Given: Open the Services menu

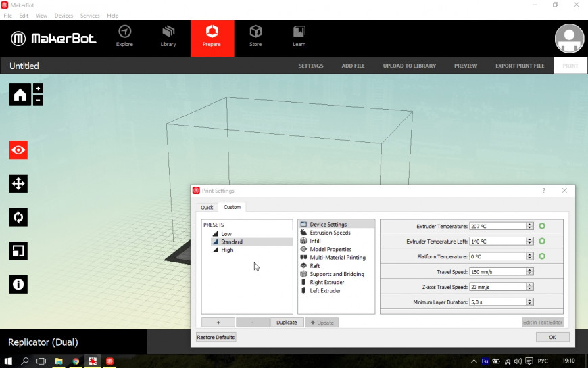Looking at the screenshot, I should 90,16.
